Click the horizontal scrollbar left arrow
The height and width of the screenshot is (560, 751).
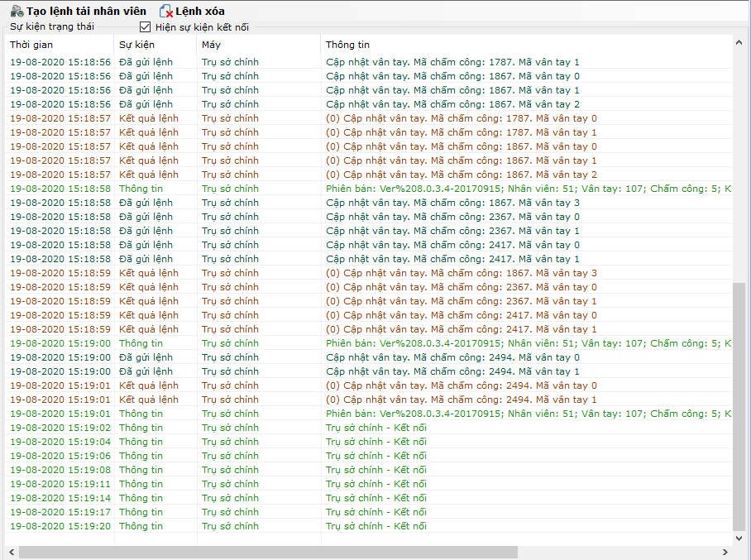point(11,552)
